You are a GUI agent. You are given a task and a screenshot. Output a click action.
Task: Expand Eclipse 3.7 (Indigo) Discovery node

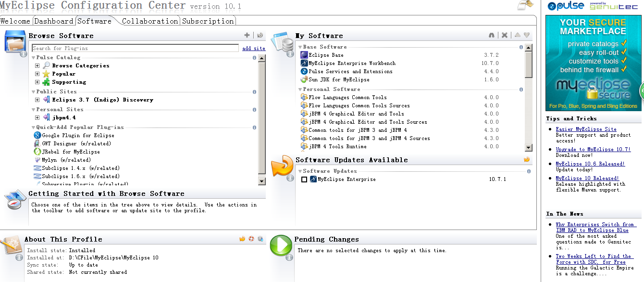pyautogui.click(x=37, y=100)
